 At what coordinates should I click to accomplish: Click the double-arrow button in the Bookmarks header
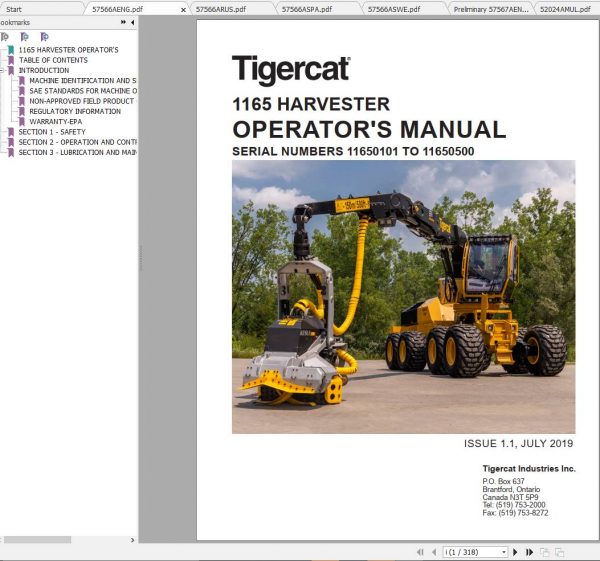pos(123,22)
